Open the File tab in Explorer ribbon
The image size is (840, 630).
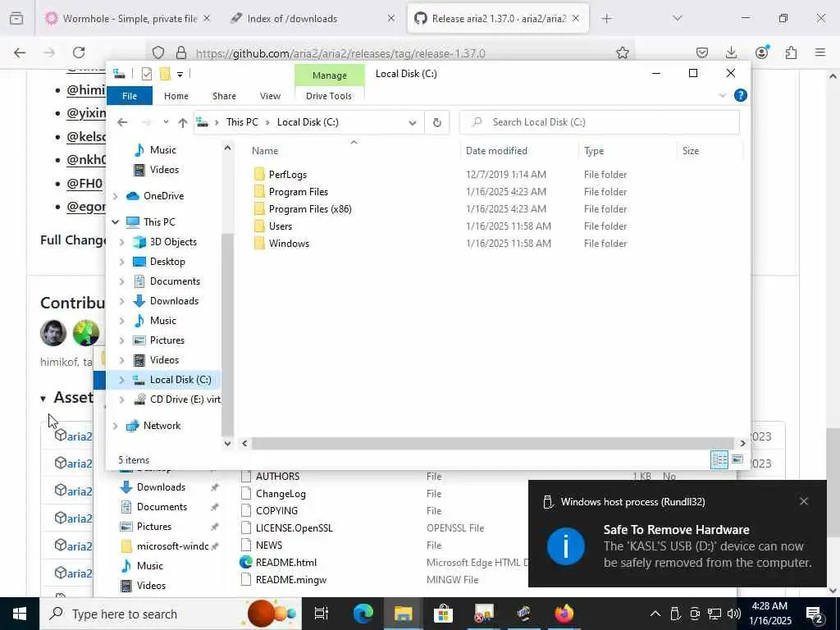point(130,96)
